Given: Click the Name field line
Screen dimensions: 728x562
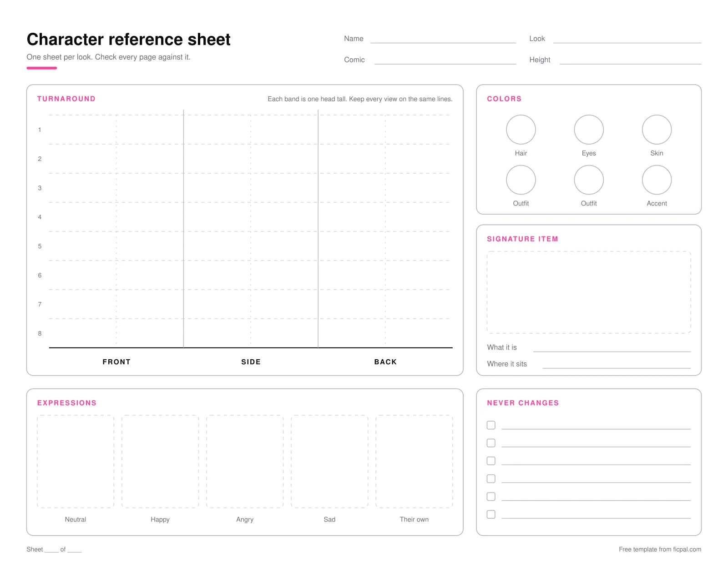Looking at the screenshot, I should 443,42.
